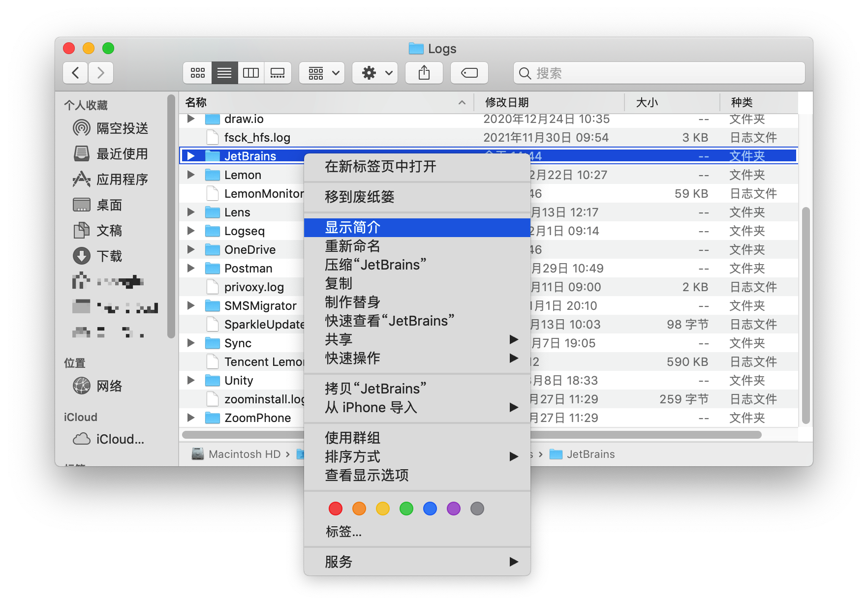
Task: Choose 快速查看“JetBrains” from context menu
Action: 417,321
